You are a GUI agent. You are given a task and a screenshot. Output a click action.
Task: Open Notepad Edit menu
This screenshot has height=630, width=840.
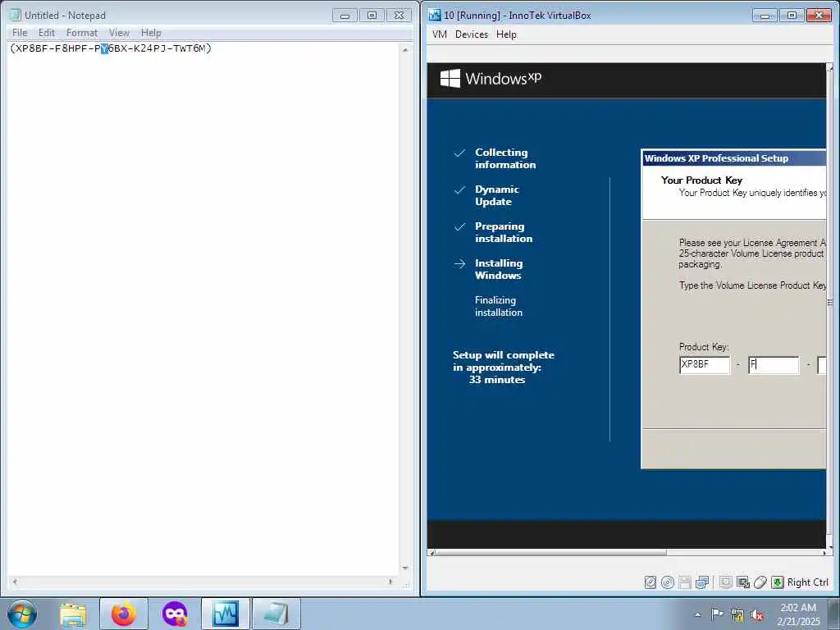pos(47,33)
